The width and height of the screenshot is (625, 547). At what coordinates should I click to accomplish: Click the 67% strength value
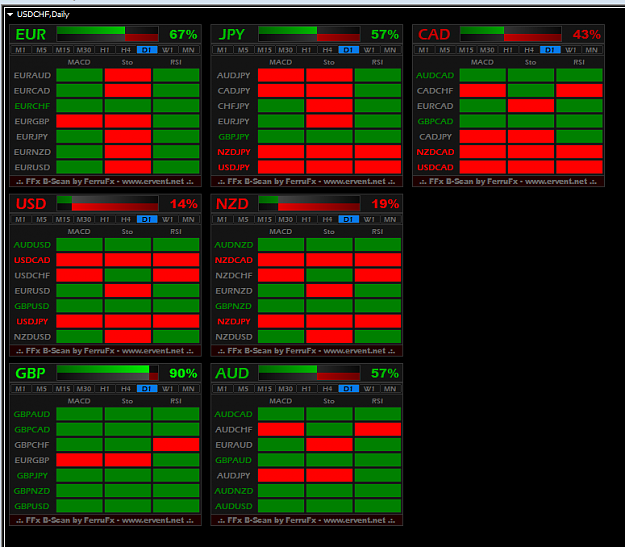pyautogui.click(x=183, y=35)
